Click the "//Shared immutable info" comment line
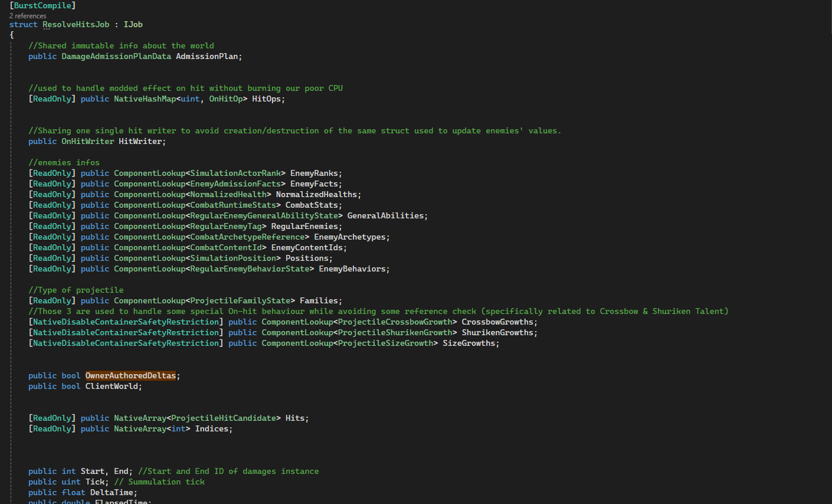The height and width of the screenshot is (504, 832). pos(121,45)
